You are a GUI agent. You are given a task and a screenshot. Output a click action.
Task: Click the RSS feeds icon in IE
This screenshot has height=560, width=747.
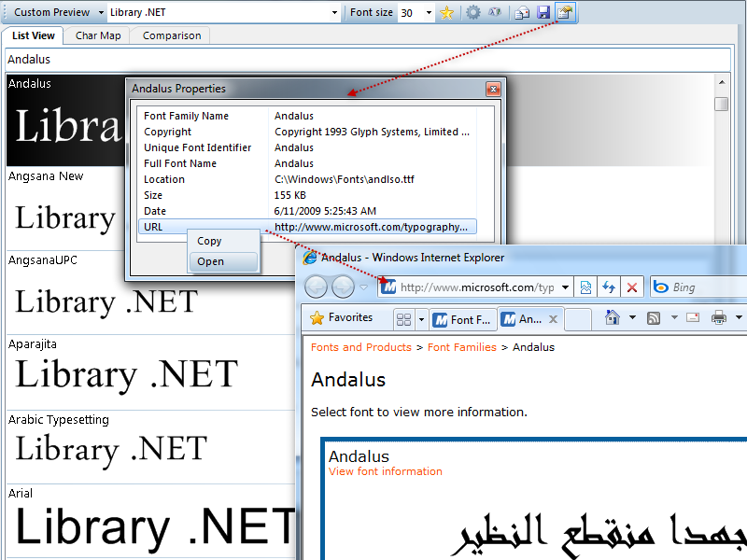point(654,317)
